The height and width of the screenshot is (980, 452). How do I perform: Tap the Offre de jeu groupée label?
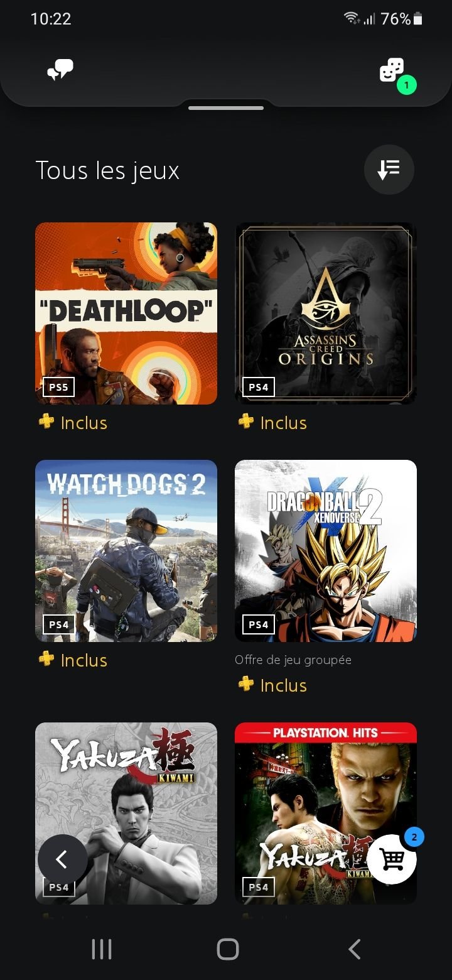(x=293, y=660)
